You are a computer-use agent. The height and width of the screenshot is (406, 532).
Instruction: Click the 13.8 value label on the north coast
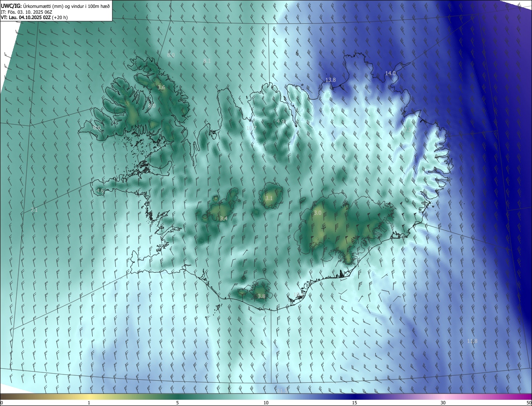coord(330,80)
